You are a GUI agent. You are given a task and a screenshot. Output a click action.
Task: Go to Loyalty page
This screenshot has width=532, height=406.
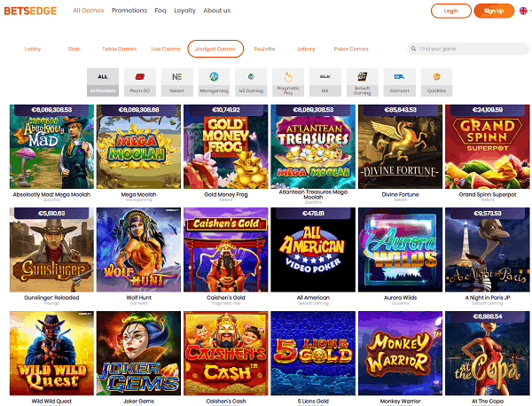pos(185,11)
